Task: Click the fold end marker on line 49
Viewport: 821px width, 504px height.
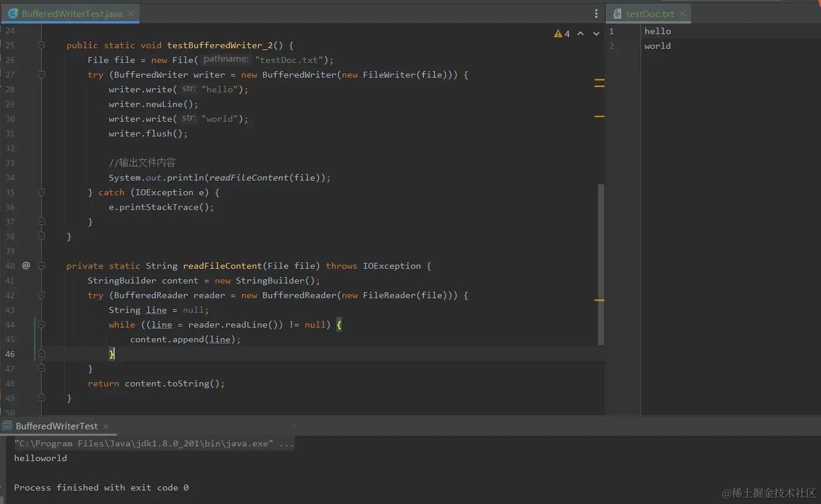Action: click(41, 398)
